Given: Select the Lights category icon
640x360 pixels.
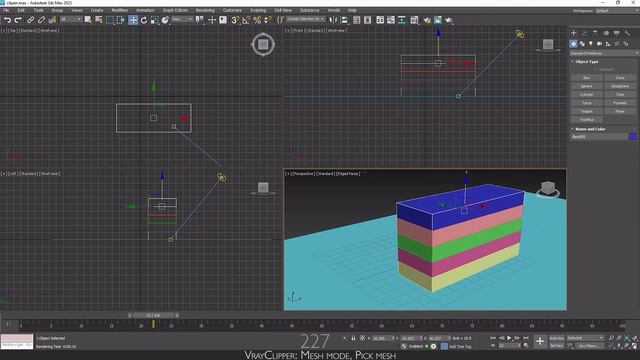Looking at the screenshot, I should (591, 44).
